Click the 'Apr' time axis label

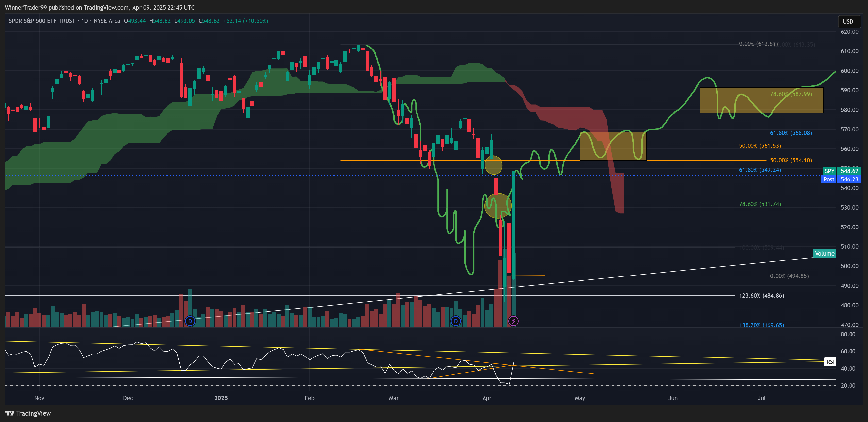pyautogui.click(x=487, y=398)
